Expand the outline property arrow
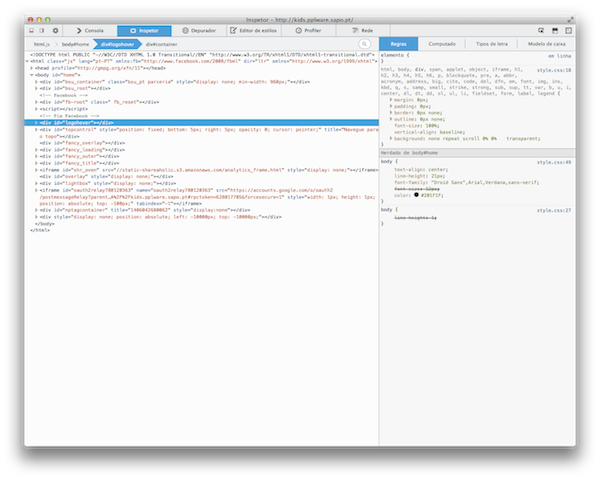Screen dimensions: 600x480 point(391,119)
